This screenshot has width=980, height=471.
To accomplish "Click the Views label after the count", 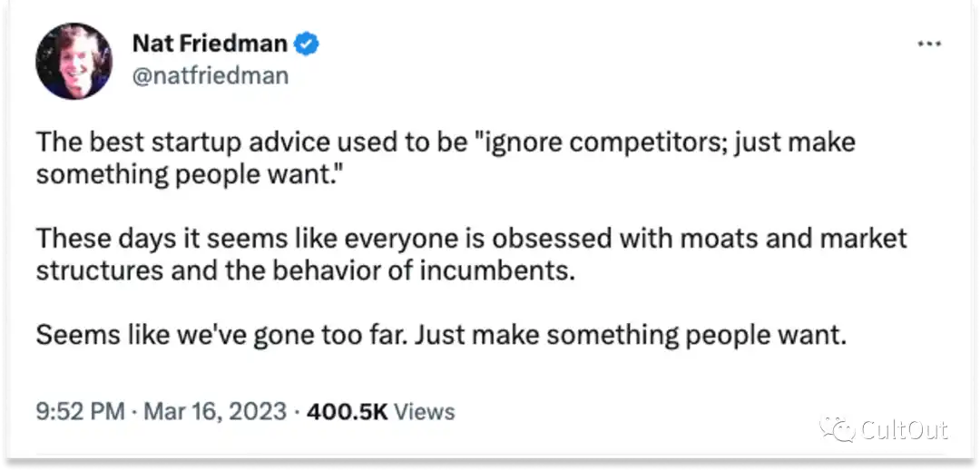I will tap(425, 411).
